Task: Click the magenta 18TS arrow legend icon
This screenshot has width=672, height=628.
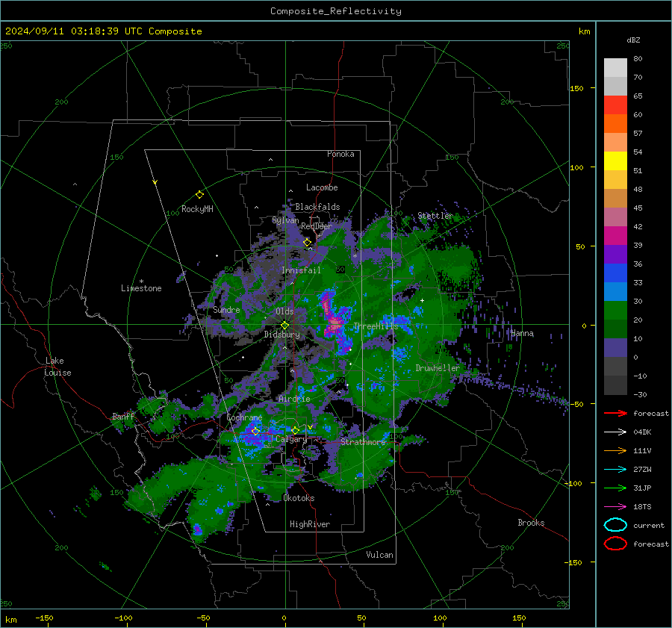Action: tap(615, 507)
